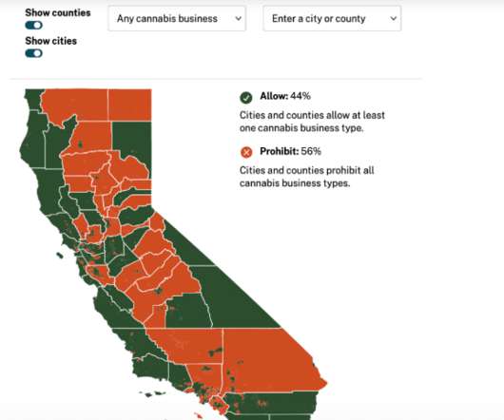Image resolution: width=504 pixels, height=420 pixels.
Task: Click the green Allow checkmark icon
Action: pos(246,97)
